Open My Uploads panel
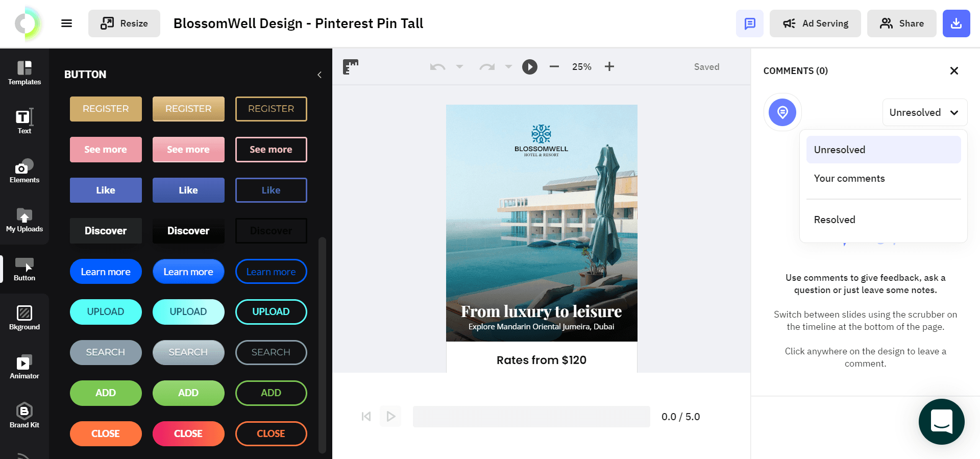Screen dimensions: 980x459 tap(24, 220)
